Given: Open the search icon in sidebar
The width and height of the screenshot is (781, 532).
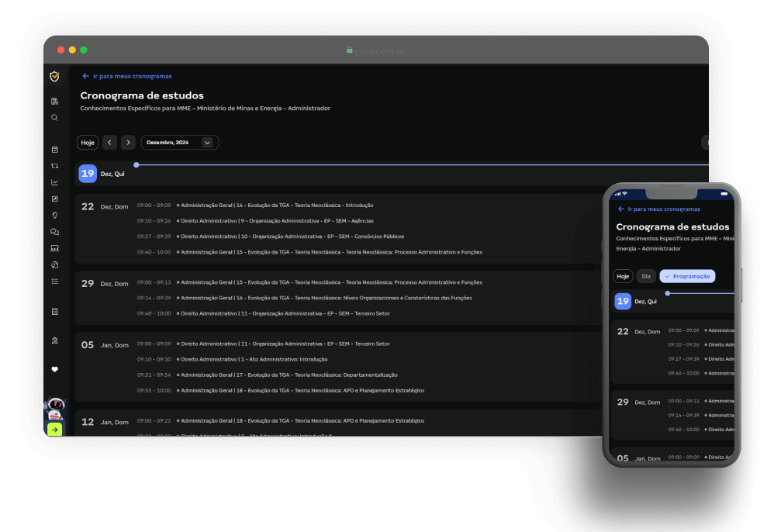Looking at the screenshot, I should [x=54, y=118].
